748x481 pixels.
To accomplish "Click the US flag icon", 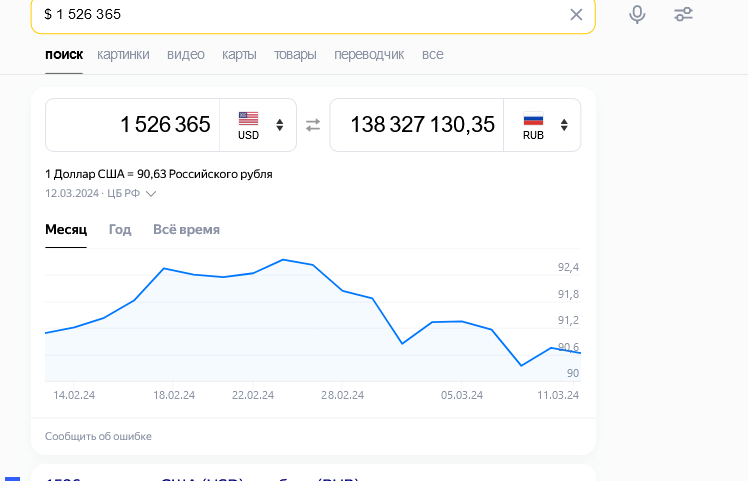I will click(248, 118).
